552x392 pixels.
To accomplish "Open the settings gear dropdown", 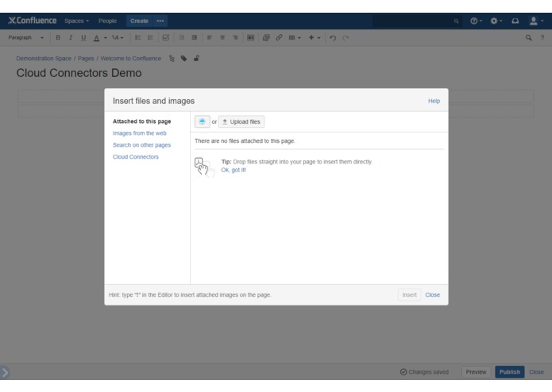I will pos(496,21).
